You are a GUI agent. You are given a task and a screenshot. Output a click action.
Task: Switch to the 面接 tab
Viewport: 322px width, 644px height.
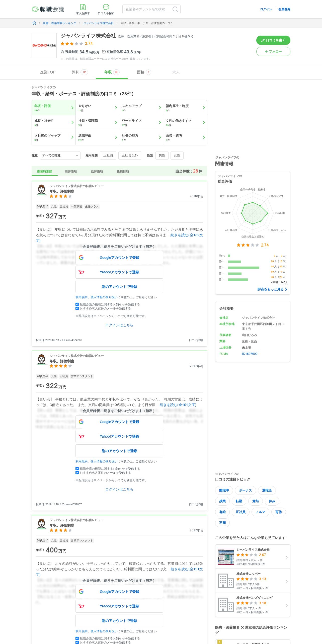(x=144, y=72)
